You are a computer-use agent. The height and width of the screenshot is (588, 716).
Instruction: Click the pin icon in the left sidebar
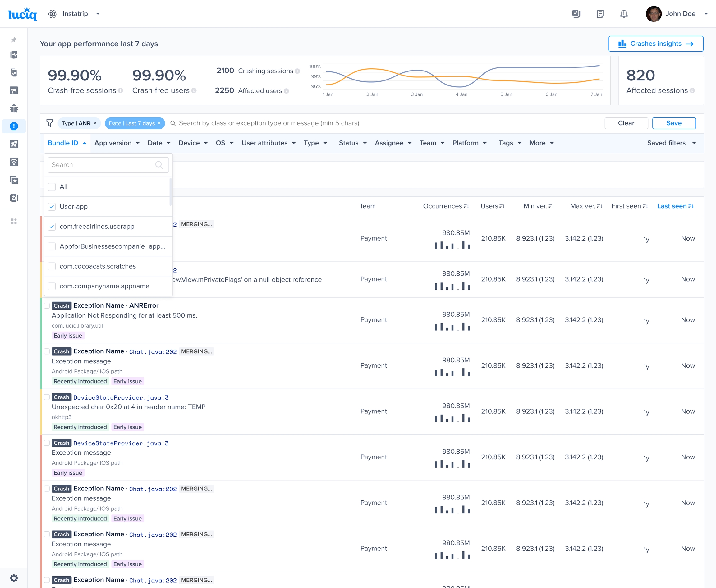click(x=14, y=40)
